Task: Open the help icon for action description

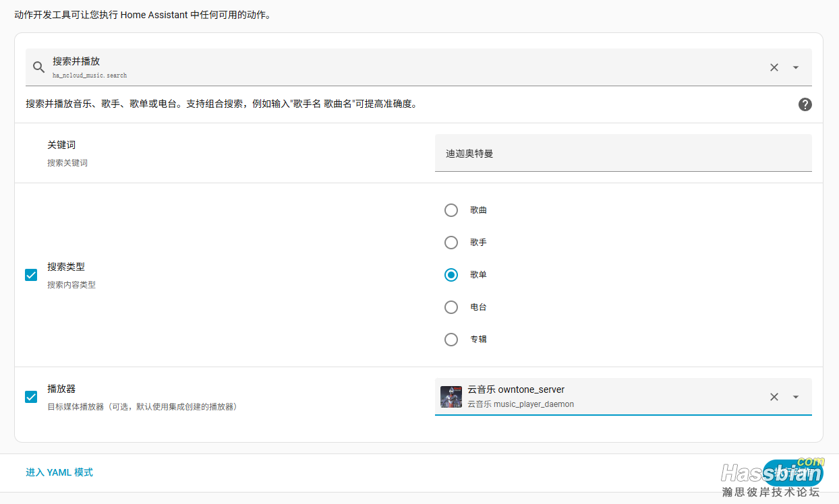Action: pyautogui.click(x=805, y=104)
